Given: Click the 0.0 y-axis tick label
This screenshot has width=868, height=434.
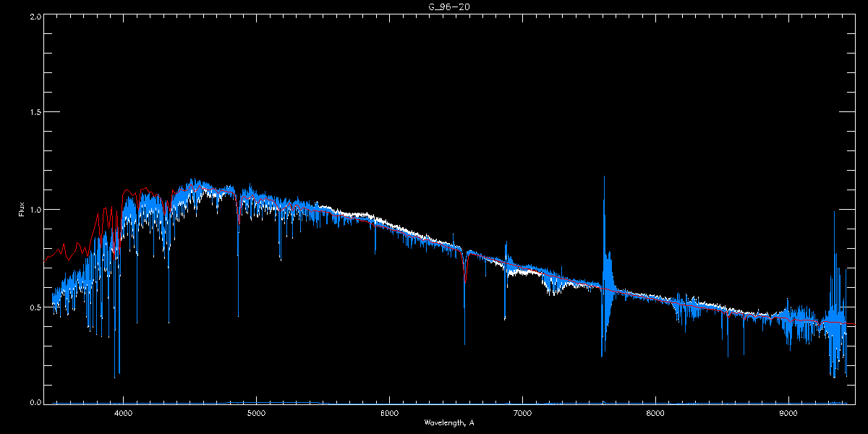Looking at the screenshot, I should coord(35,401).
